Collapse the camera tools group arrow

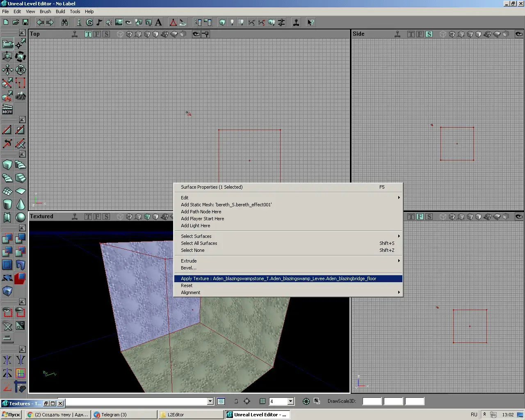[x=22, y=32]
